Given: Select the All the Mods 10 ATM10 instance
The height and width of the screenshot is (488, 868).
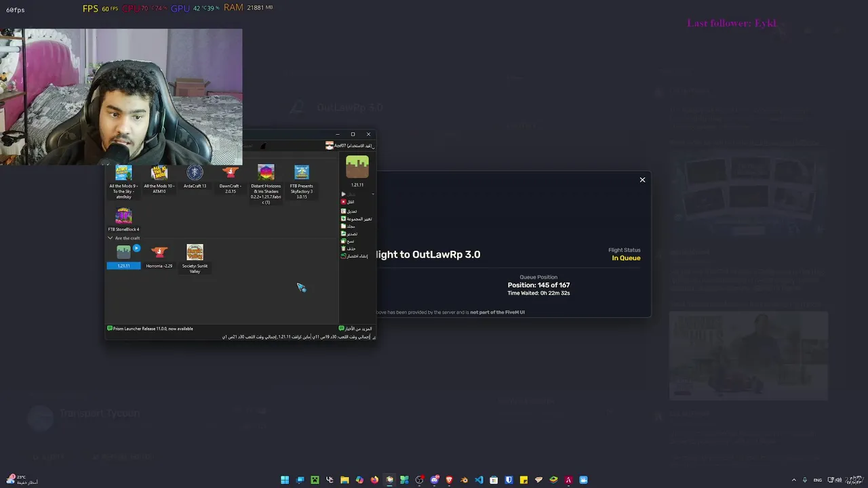Looking at the screenshot, I should click(159, 180).
